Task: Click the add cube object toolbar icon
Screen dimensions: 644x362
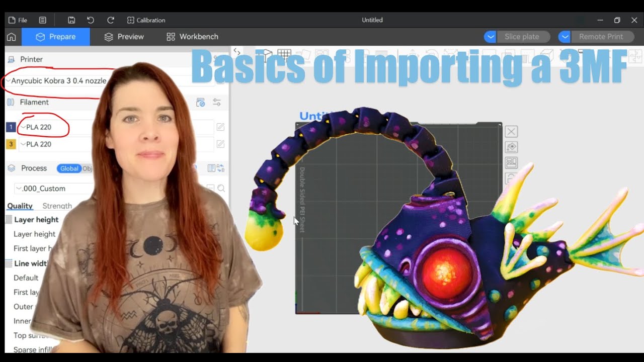Action: coord(266,54)
